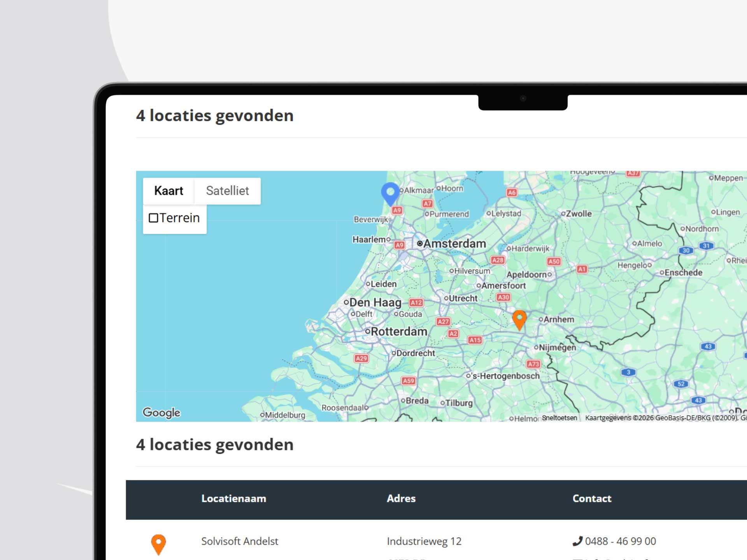
Task: Click the Apeldoorn label on the map
Action: (526, 275)
